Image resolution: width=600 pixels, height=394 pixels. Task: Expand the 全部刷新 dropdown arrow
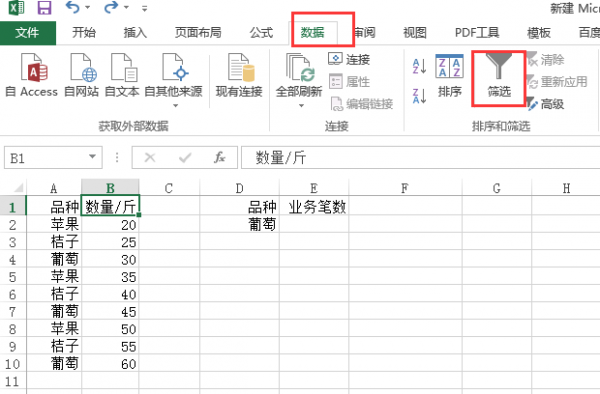(301, 106)
